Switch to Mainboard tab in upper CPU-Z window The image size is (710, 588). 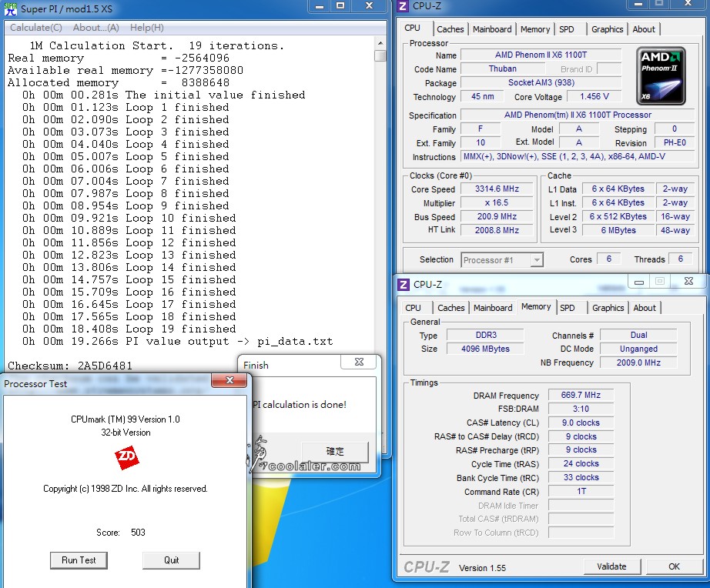[x=492, y=29]
